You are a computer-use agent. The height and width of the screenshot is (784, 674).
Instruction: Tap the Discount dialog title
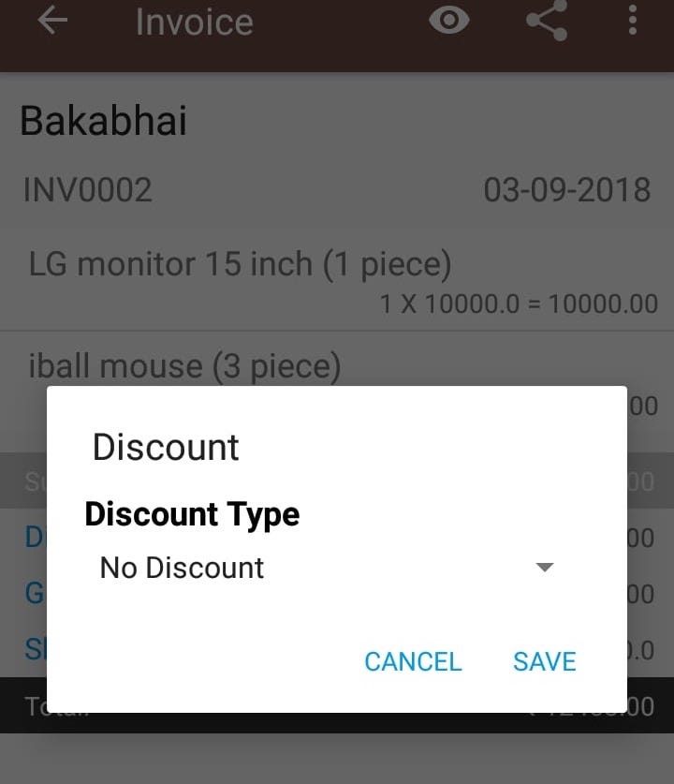point(166,447)
